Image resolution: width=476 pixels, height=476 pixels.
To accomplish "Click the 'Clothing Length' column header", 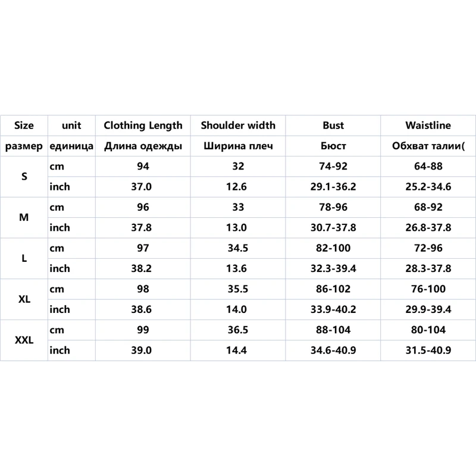I will pyautogui.click(x=143, y=126).
